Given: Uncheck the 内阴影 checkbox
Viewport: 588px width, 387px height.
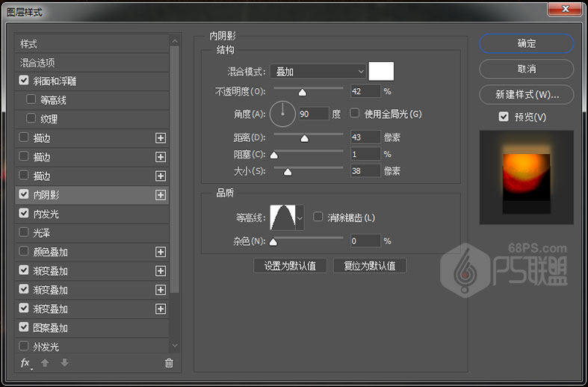Looking at the screenshot, I should [24, 194].
